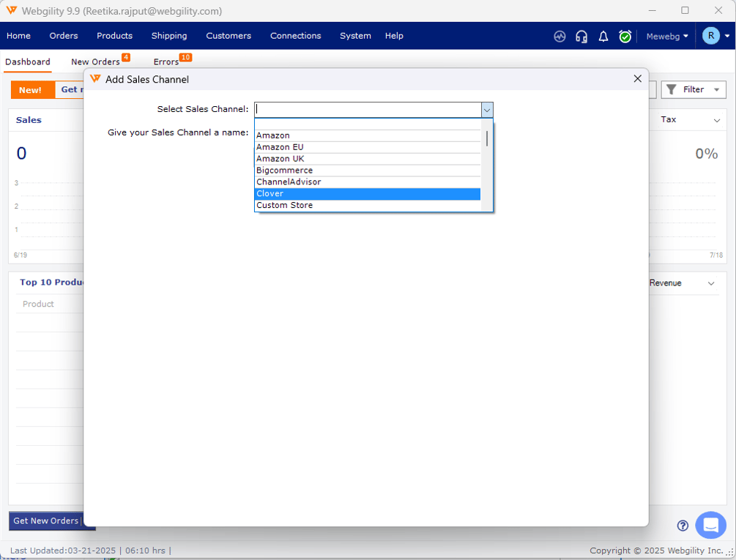Click the help question mark icon

683,526
